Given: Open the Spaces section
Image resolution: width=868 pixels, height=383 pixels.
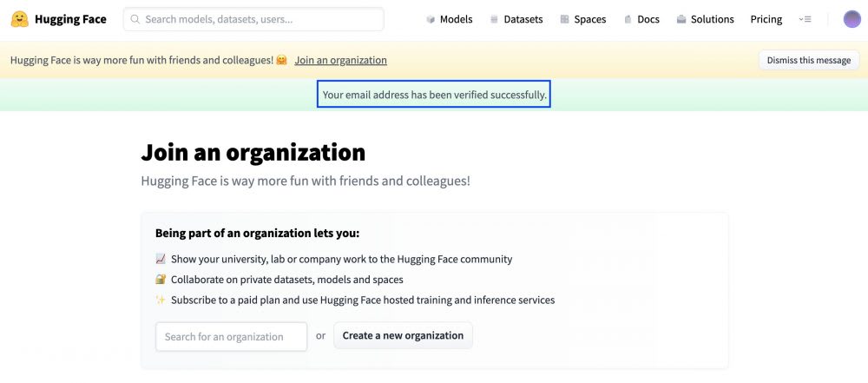Looking at the screenshot, I should point(590,19).
